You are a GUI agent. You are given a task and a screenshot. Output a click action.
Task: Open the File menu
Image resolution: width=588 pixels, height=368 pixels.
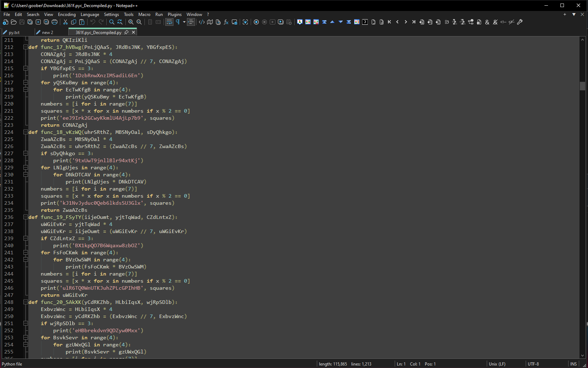[x=7, y=15]
